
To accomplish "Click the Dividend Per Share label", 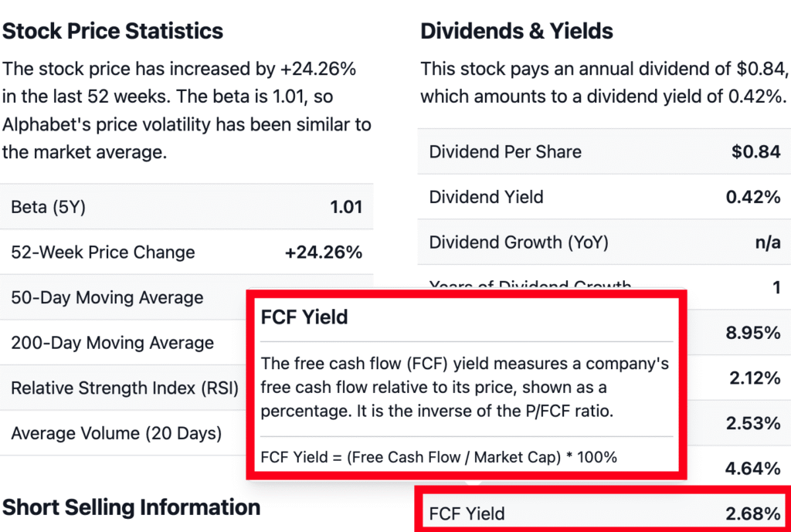I will [505, 152].
